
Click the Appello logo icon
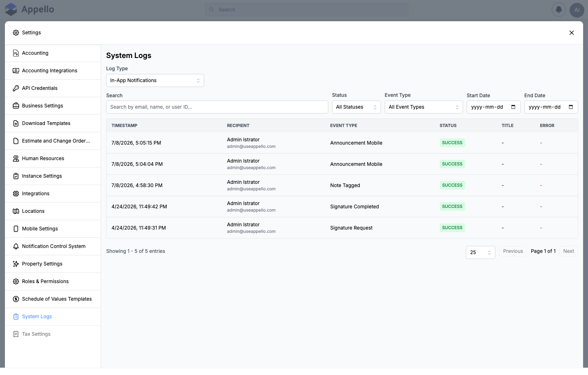coord(11,9)
